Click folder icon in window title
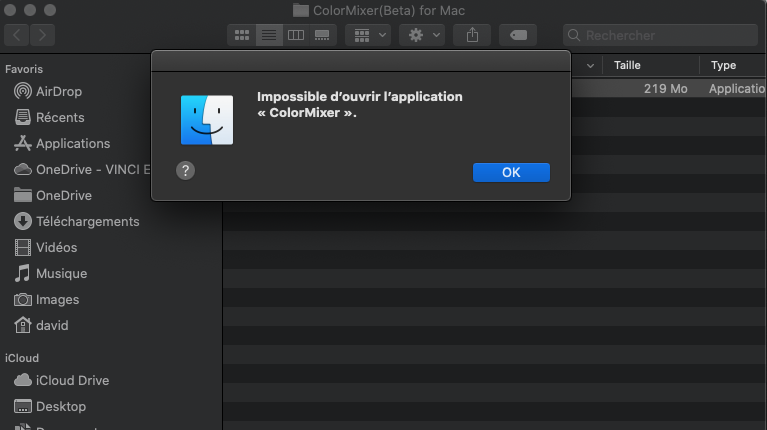This screenshot has height=430, width=767. 300,10
